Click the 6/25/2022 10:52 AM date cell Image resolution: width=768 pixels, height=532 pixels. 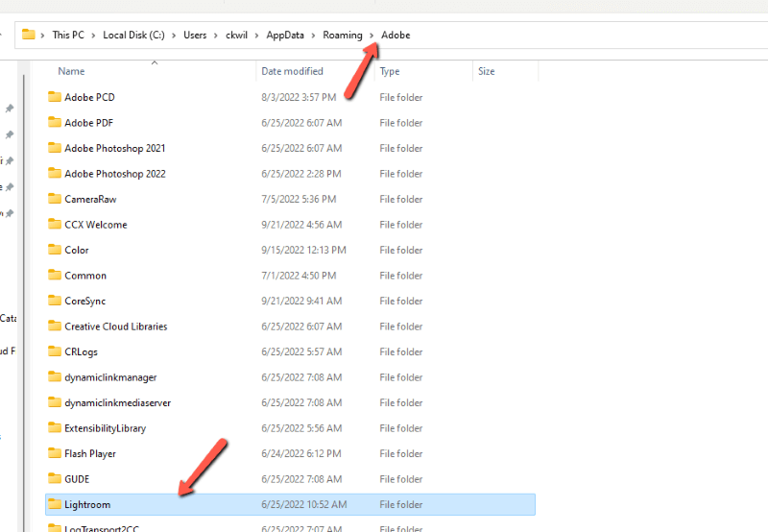point(304,504)
